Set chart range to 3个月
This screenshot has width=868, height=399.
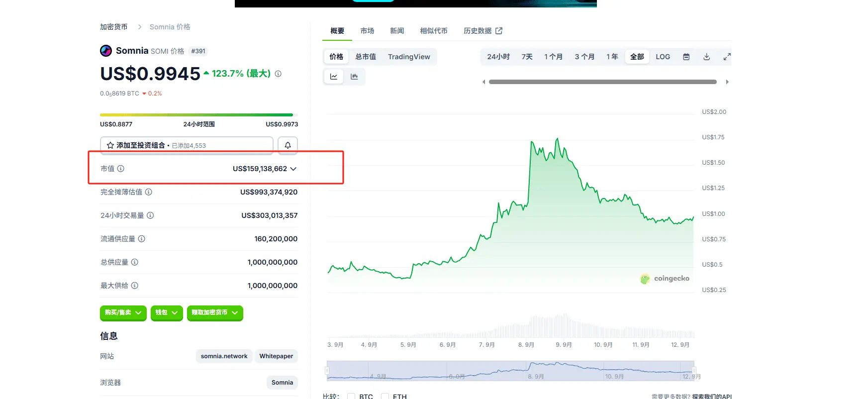(x=584, y=57)
